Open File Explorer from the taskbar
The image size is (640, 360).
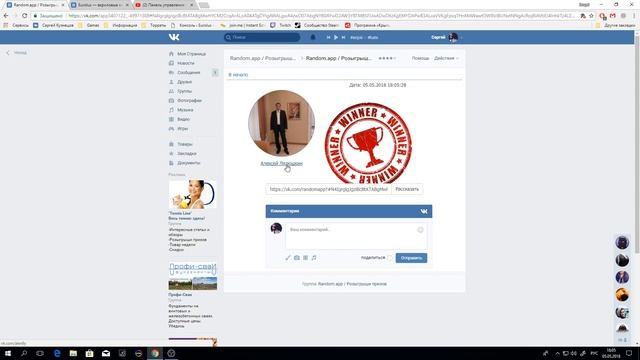point(73,353)
